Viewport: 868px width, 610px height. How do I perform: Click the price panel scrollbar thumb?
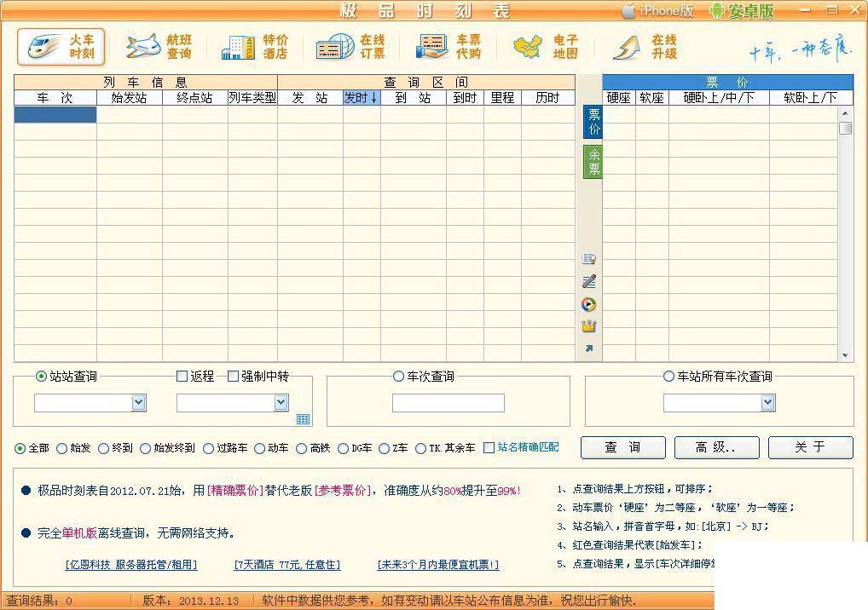(x=845, y=128)
